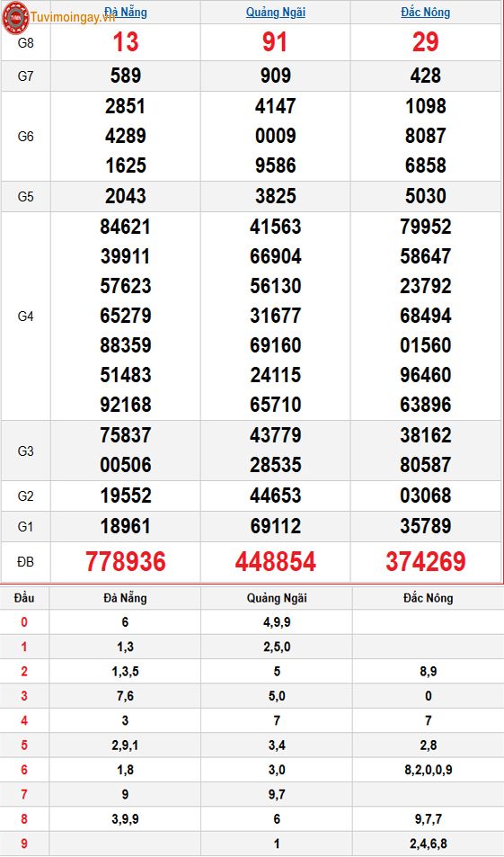This screenshot has width=504, height=857.
Task: Click the Đắc Nông G3 number 80587
Action: click(425, 465)
